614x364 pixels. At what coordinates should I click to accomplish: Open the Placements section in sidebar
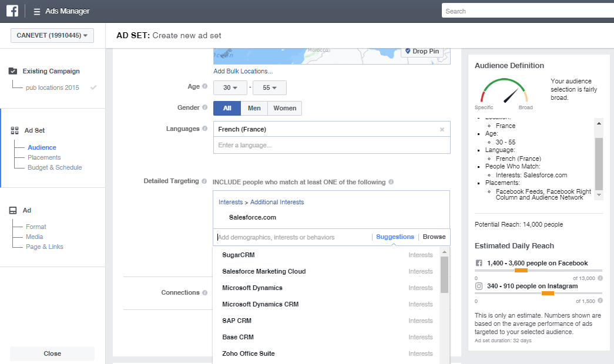[x=44, y=157]
